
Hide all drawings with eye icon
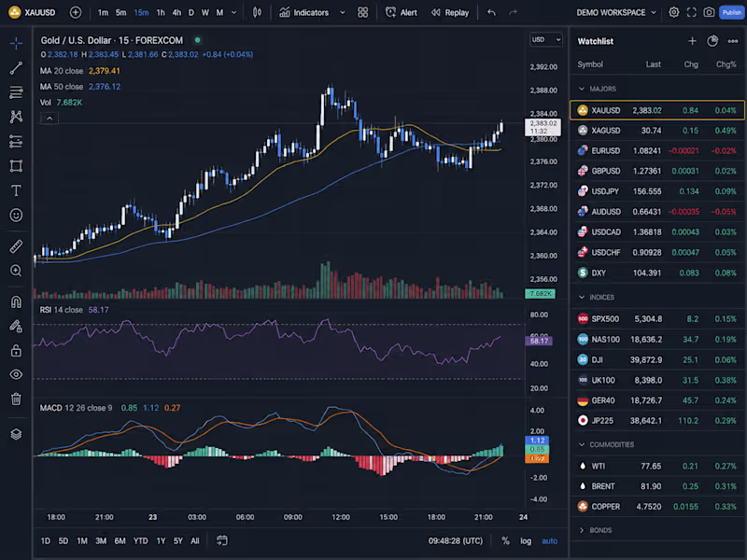click(x=16, y=375)
